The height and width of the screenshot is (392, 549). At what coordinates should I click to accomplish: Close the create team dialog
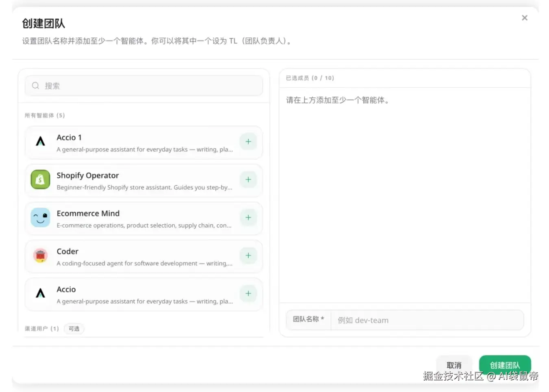click(x=525, y=18)
